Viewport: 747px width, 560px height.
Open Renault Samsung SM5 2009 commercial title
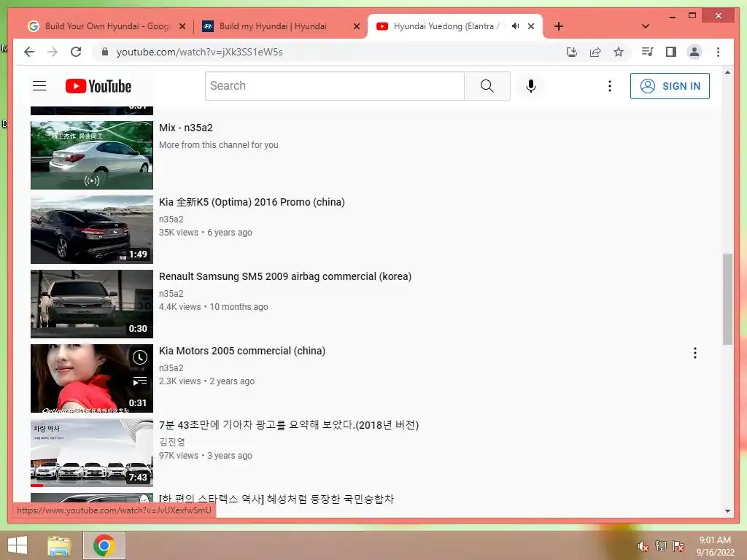tap(285, 276)
